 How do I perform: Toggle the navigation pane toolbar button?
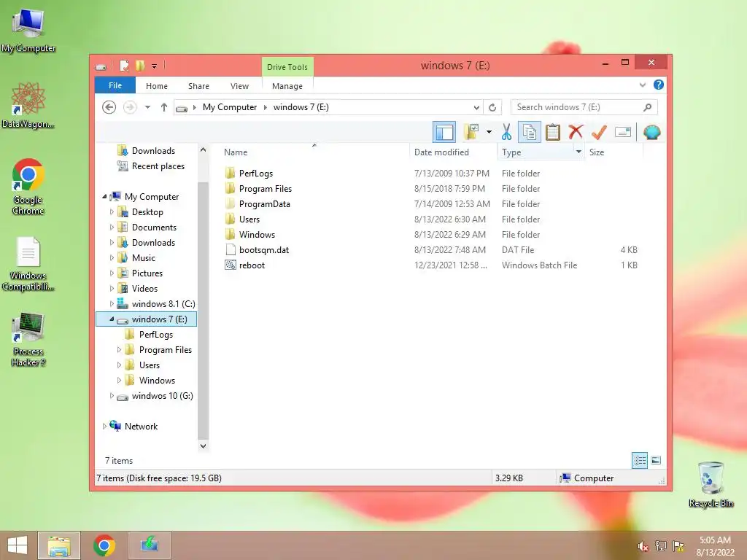point(444,133)
